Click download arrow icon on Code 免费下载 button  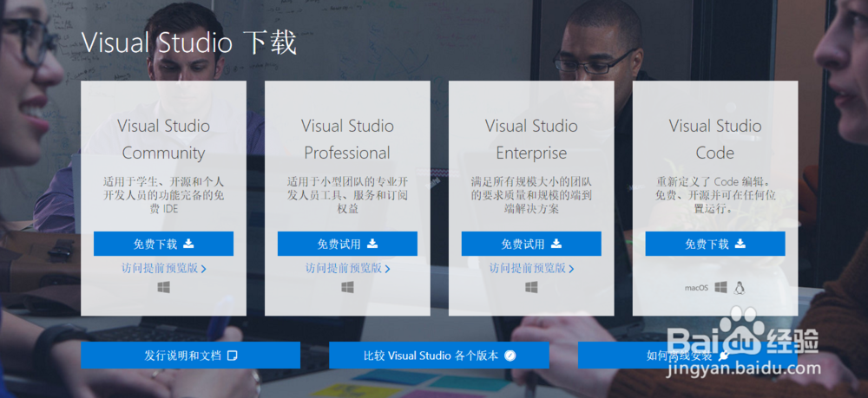740,243
